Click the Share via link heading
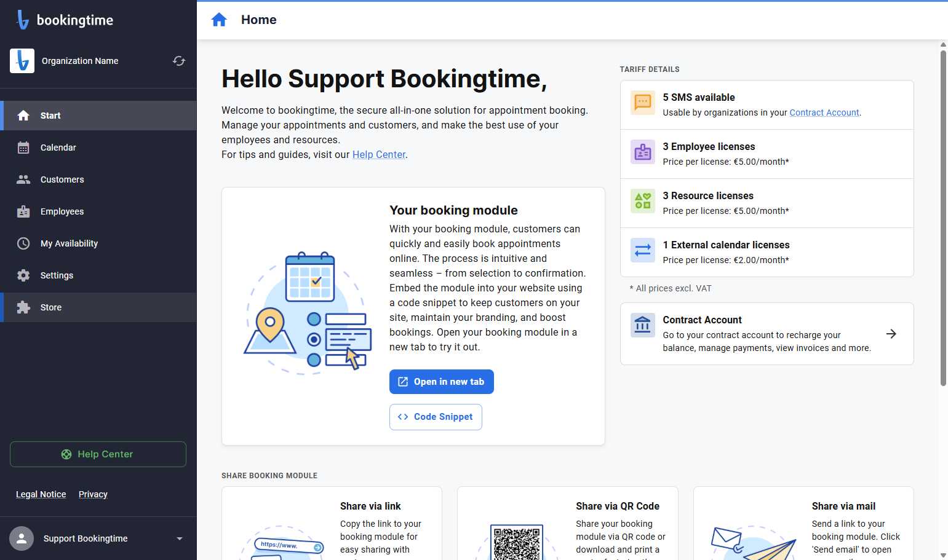Image resolution: width=948 pixels, height=560 pixels. pos(370,506)
